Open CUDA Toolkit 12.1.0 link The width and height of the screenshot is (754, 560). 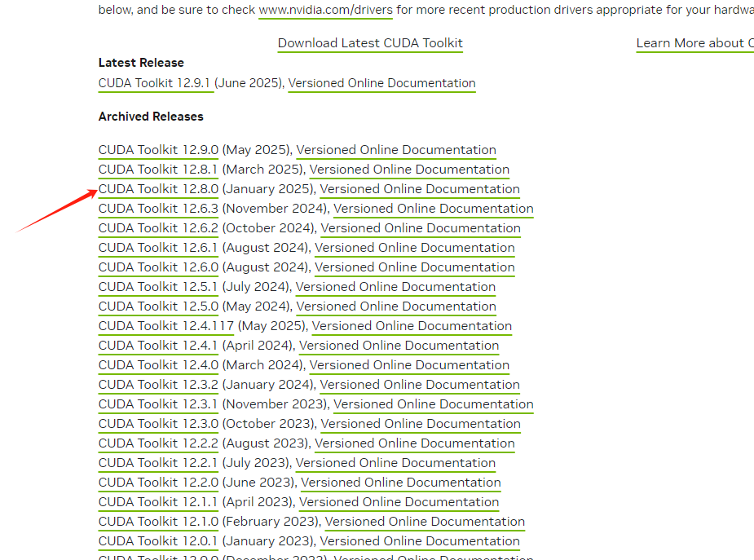pyautogui.click(x=158, y=521)
